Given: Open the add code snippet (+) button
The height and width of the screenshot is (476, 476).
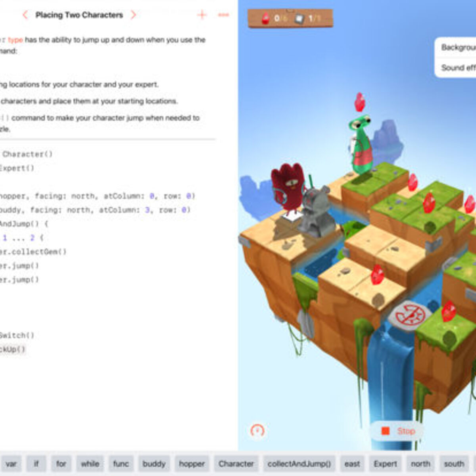Looking at the screenshot, I should pyautogui.click(x=201, y=15).
